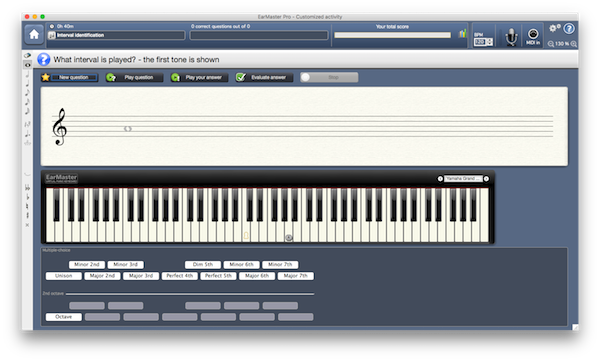Answer Octave

point(64,317)
